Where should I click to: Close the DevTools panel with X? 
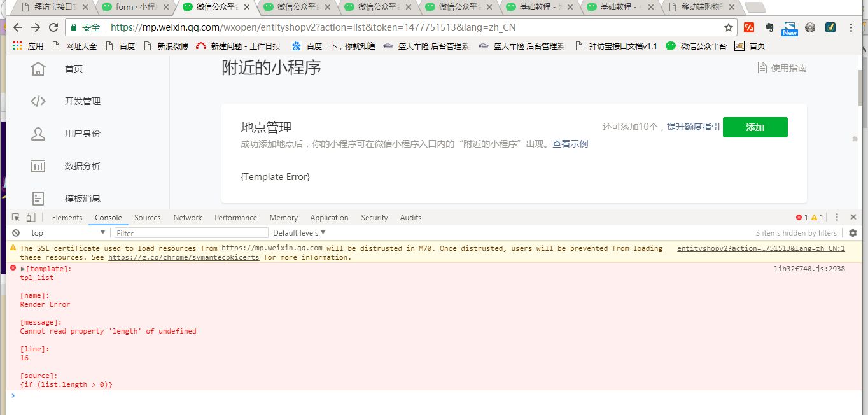[853, 217]
